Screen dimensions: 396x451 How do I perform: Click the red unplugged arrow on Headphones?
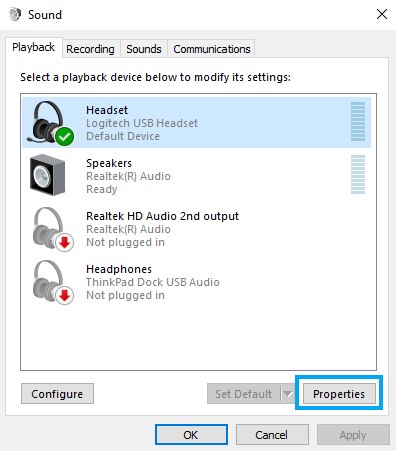[65, 295]
